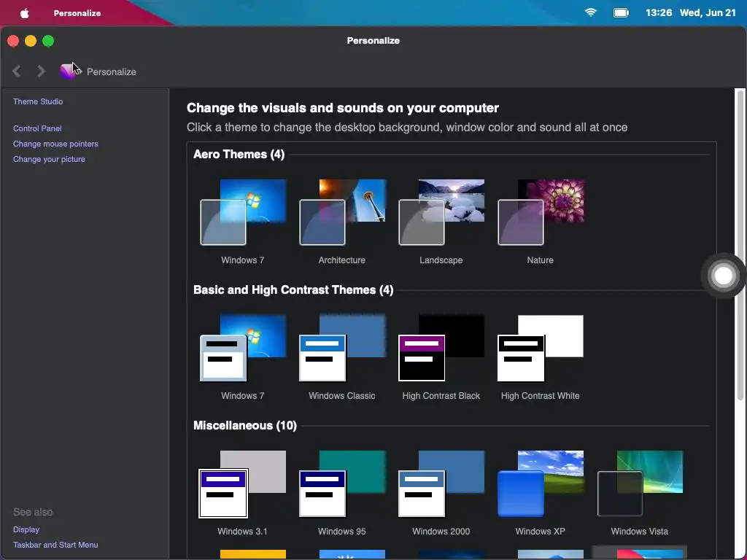Maximize window with green button
This screenshot has height=560, width=747.
click(48, 41)
